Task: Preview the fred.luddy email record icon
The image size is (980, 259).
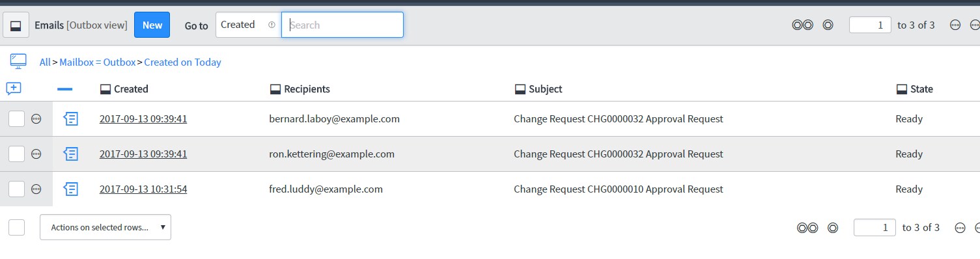Action: 71,189
